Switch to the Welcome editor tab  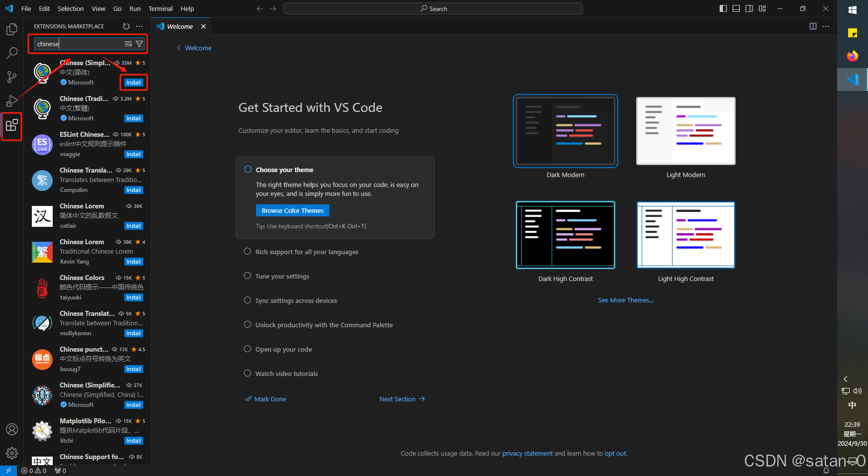pos(180,26)
